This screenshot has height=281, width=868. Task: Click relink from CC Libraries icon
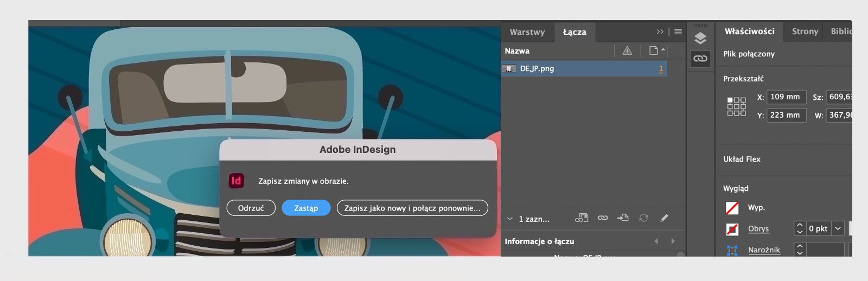(582, 218)
